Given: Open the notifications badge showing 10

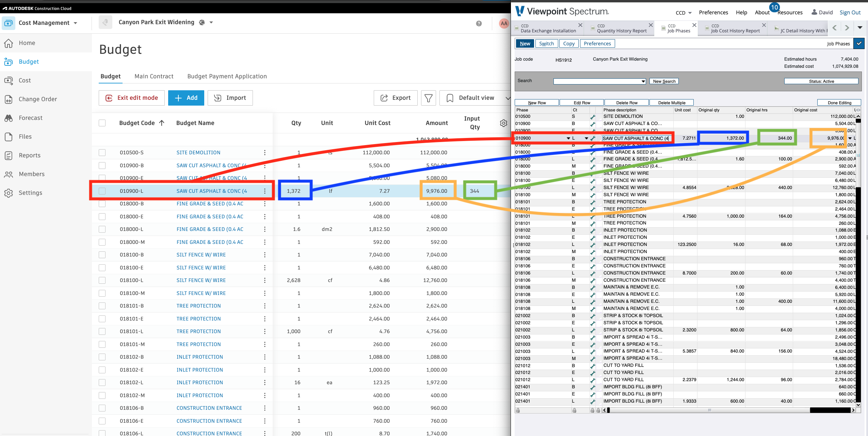Looking at the screenshot, I should 774,7.
